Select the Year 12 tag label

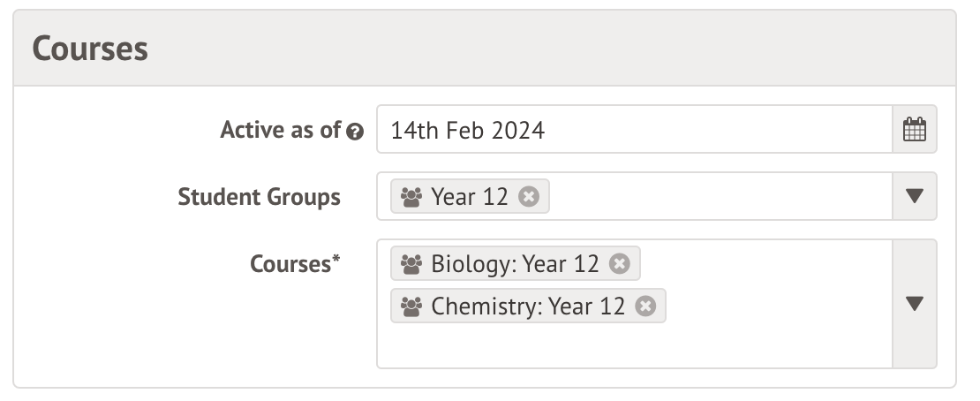pos(469,196)
